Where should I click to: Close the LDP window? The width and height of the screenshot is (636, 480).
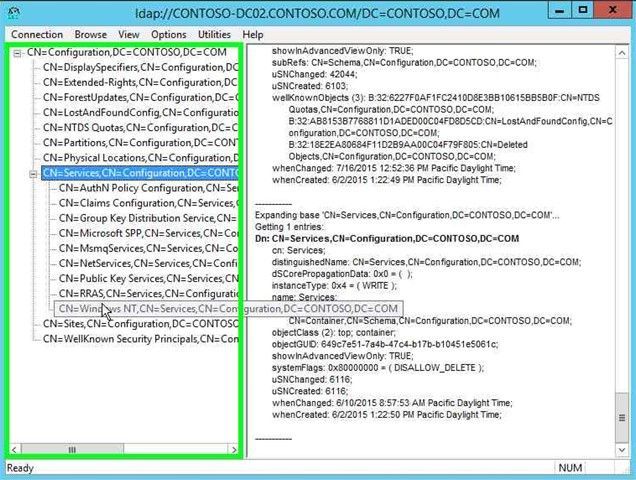point(612,10)
